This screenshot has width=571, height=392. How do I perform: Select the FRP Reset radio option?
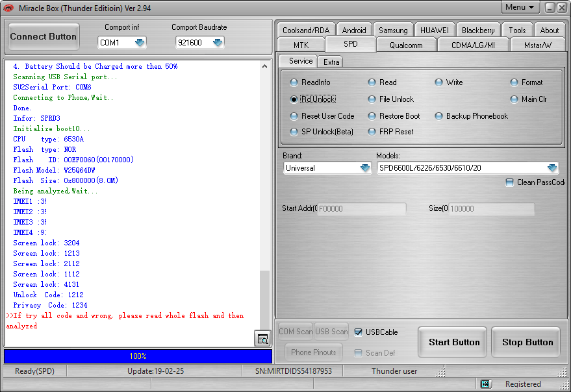tap(391, 132)
